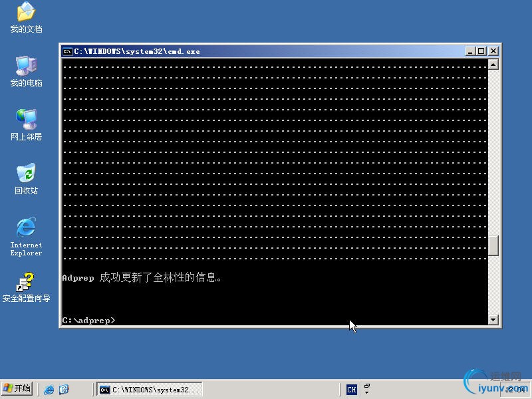Select the 安全配置向导 shortcut icon
Screen dimensions: 532x399
[26, 288]
